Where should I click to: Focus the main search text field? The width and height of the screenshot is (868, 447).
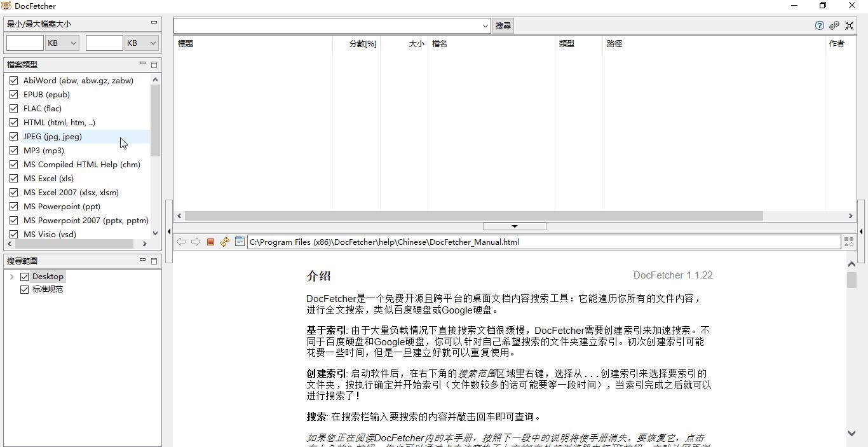(x=327, y=26)
